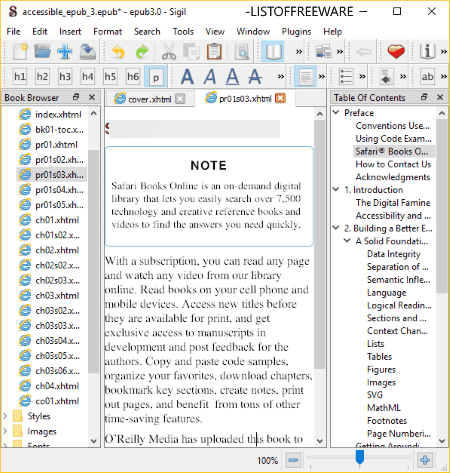Open the Plugins menu
The height and width of the screenshot is (473, 450).
(296, 32)
